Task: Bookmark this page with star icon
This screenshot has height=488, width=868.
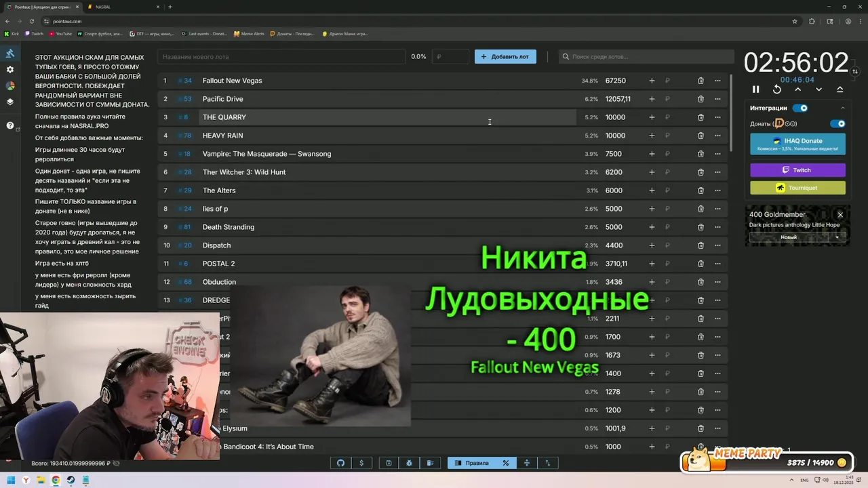Action: 795,21
